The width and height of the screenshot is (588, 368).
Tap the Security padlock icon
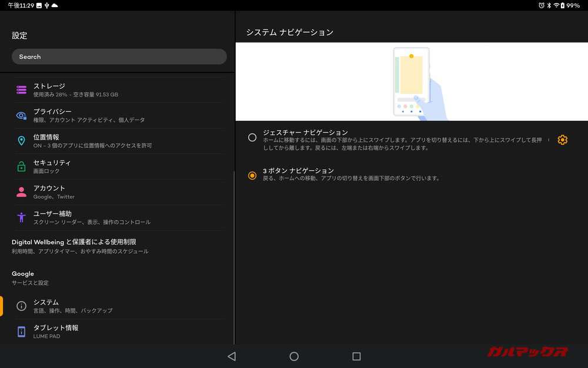pos(22,167)
